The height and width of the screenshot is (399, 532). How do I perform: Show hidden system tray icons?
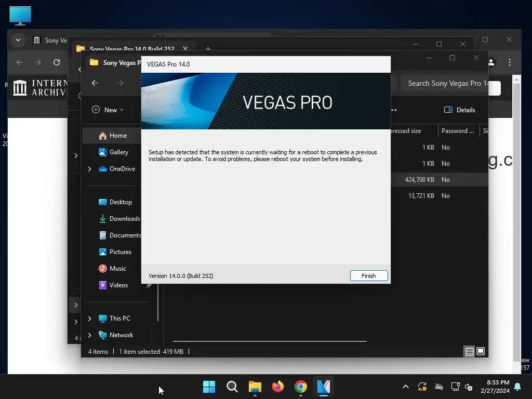[x=405, y=387]
